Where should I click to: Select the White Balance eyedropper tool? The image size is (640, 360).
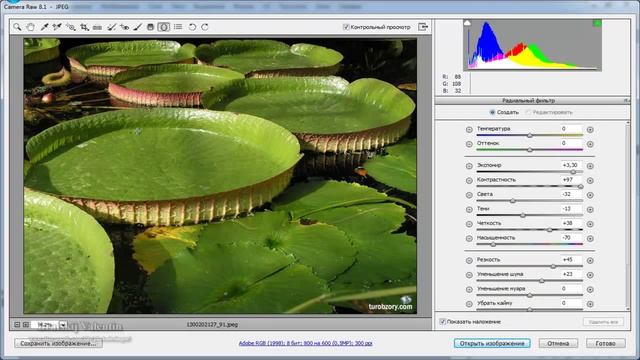(x=44, y=27)
